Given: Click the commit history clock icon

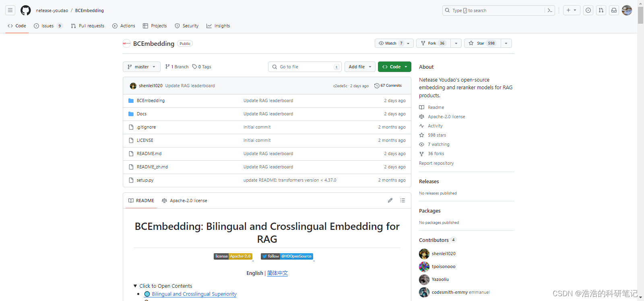Looking at the screenshot, I should click(x=377, y=86).
